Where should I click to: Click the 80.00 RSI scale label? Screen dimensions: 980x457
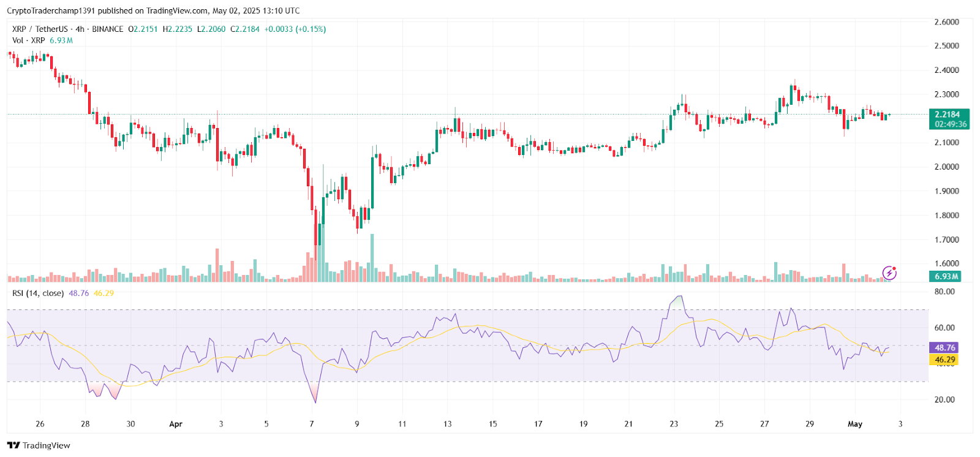[944, 292]
